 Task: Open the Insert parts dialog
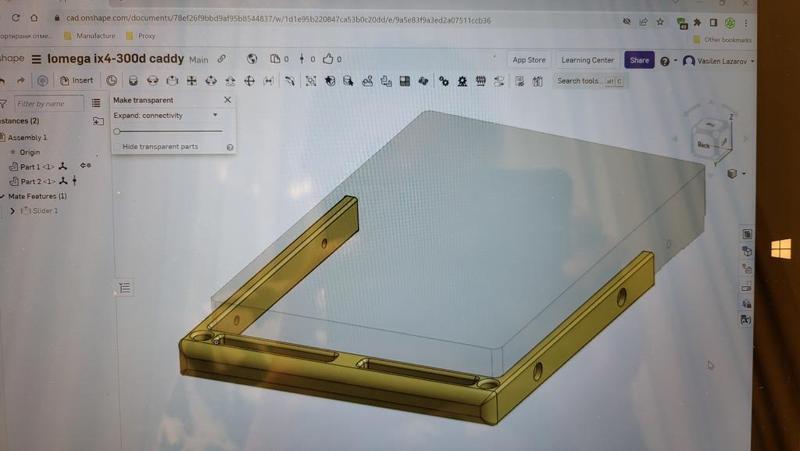point(77,81)
